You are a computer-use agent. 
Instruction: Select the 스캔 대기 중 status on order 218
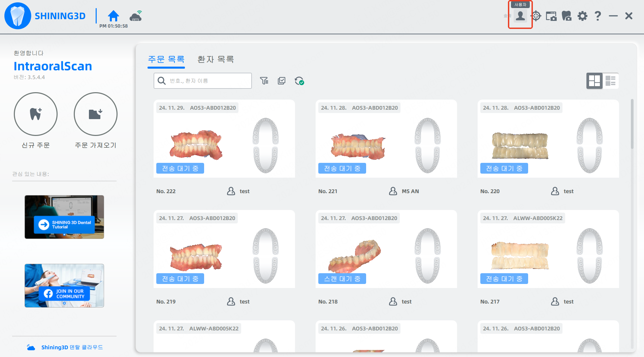coord(342,279)
